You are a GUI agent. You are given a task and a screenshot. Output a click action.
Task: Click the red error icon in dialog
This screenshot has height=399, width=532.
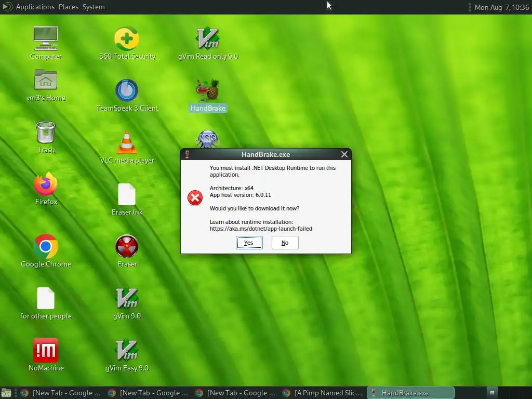tap(195, 198)
